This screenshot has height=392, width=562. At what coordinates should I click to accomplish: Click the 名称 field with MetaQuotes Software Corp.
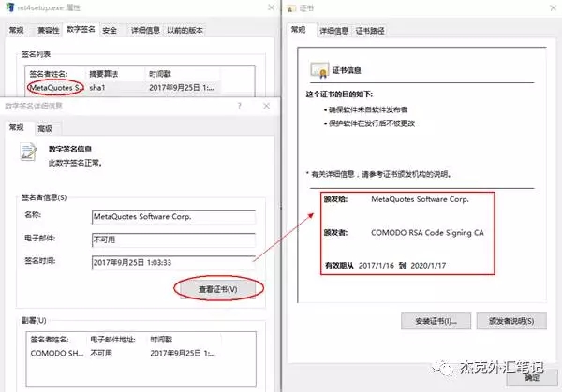173,217
